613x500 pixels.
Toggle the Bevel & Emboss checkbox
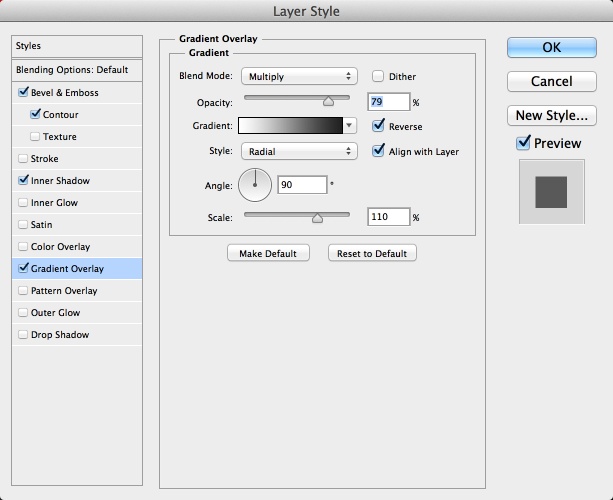point(23,92)
